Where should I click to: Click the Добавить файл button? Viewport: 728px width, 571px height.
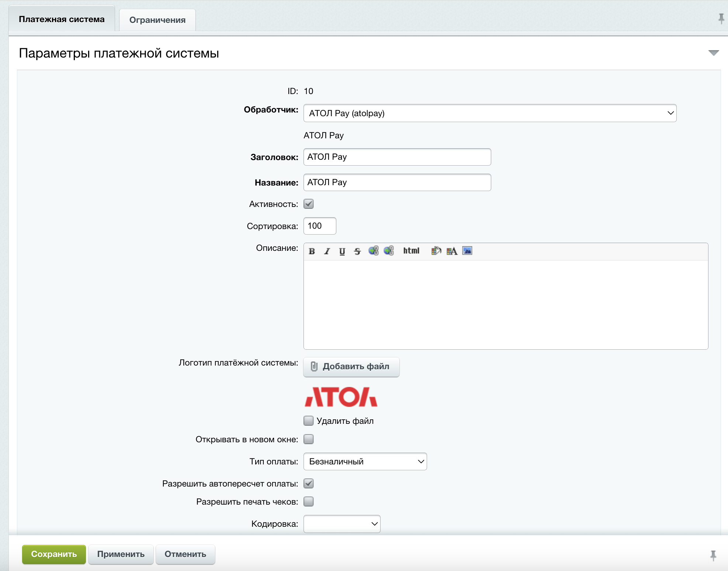pyautogui.click(x=351, y=367)
